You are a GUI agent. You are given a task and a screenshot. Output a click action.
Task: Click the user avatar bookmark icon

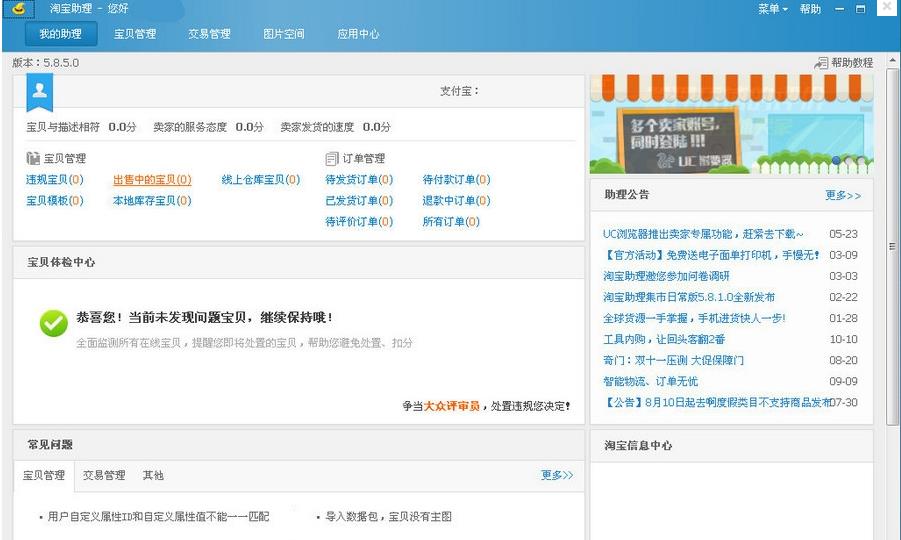click(x=39, y=90)
